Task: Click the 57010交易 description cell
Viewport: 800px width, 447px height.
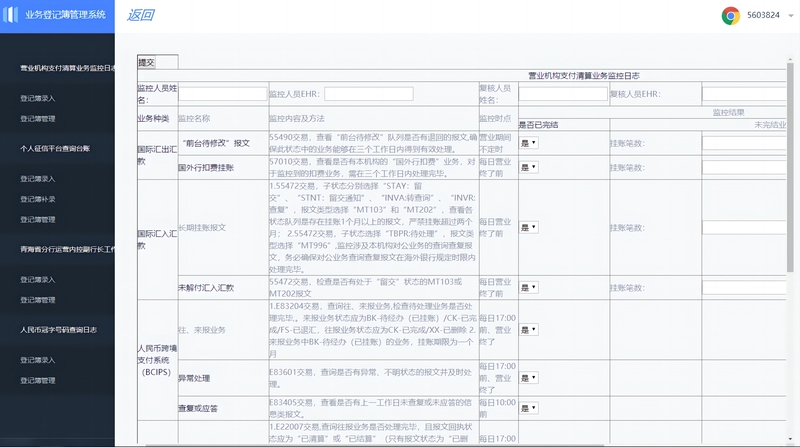Action: 373,167
